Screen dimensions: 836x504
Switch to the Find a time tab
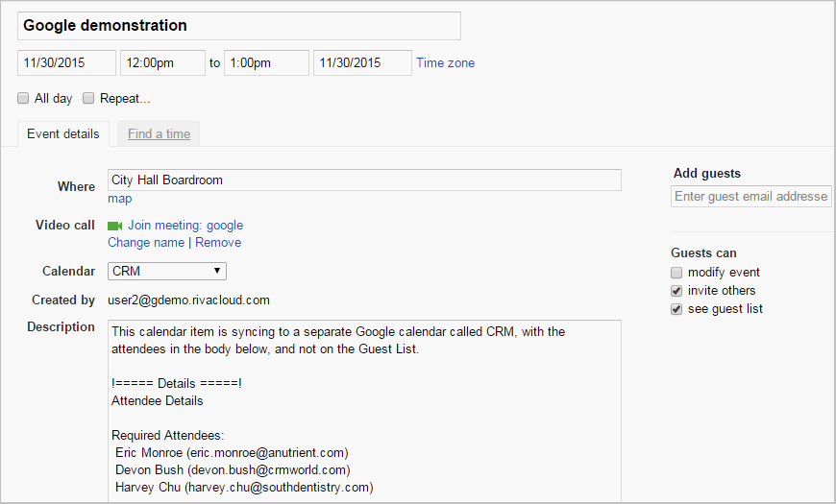point(159,133)
